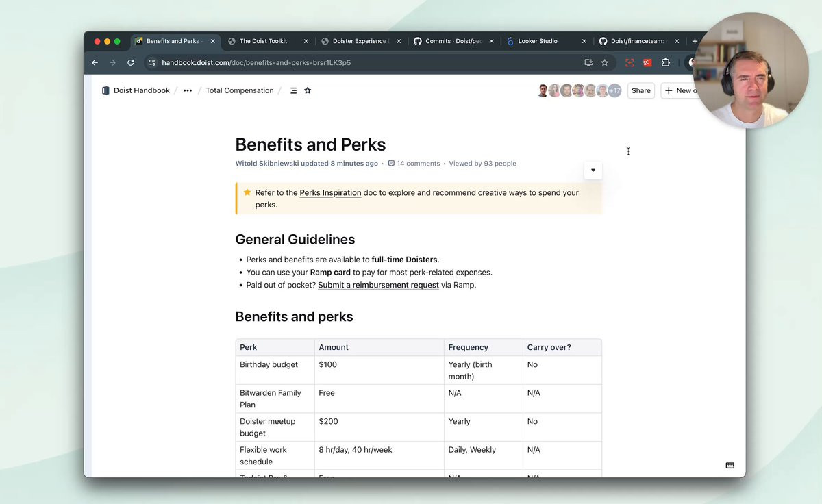Click the presenter webcam bubble

[751, 71]
